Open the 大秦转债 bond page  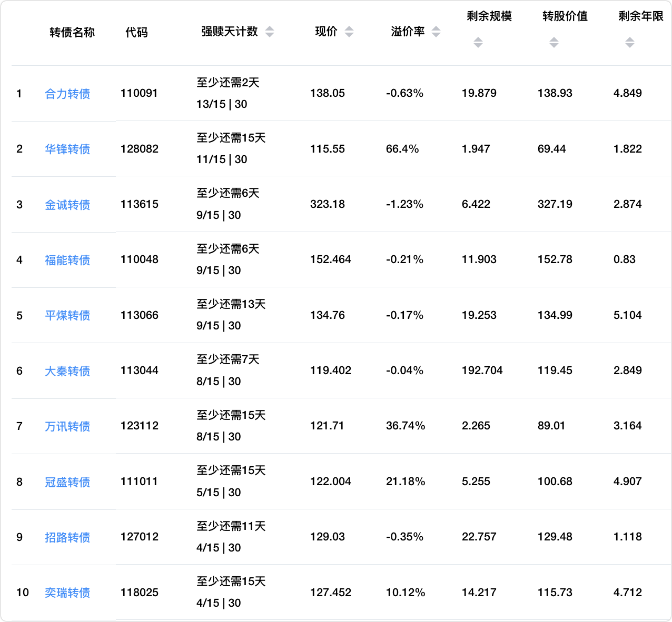pyautogui.click(x=67, y=371)
